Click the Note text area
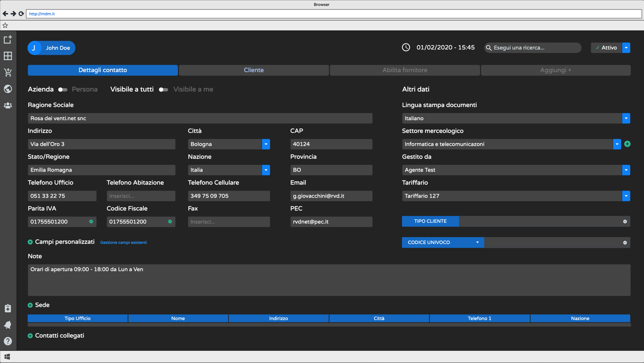Viewport: 644px width, 363px height. click(x=329, y=280)
